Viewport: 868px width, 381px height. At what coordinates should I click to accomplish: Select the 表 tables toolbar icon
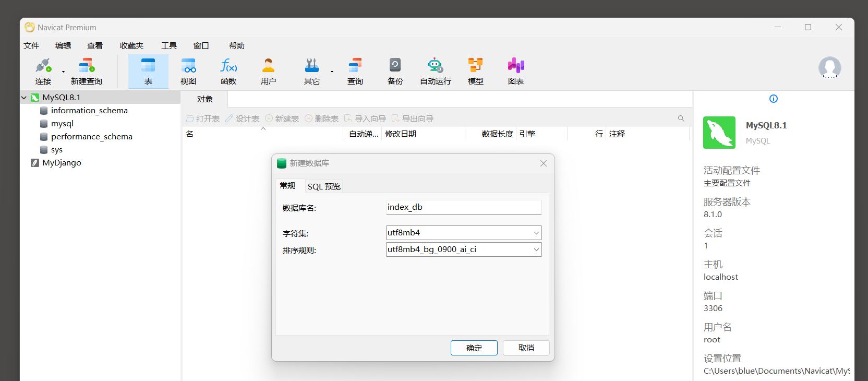click(148, 72)
